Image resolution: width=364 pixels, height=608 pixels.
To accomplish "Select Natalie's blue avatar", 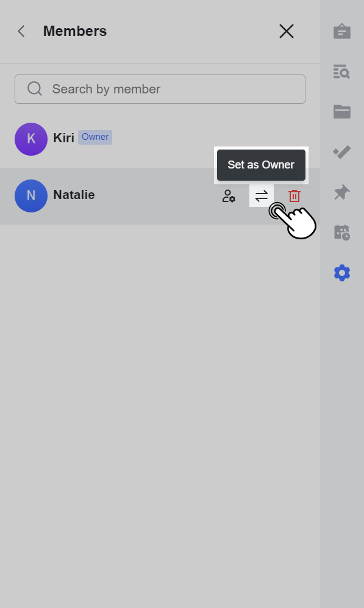I will click(31, 196).
